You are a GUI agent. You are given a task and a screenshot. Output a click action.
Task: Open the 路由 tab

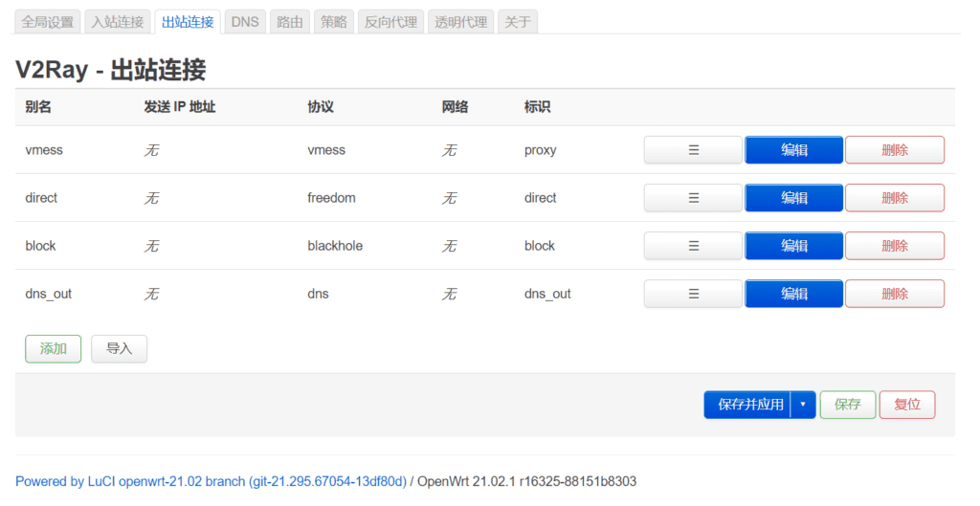point(289,22)
